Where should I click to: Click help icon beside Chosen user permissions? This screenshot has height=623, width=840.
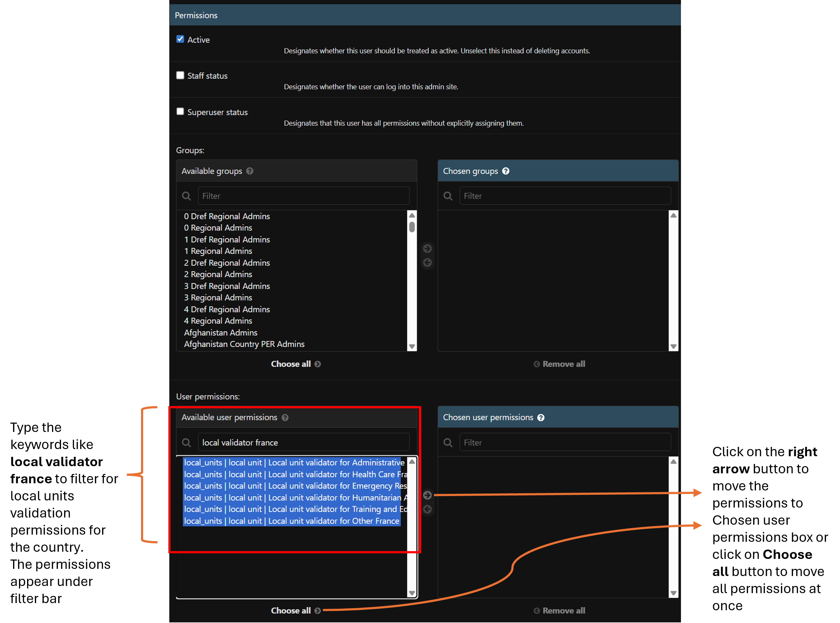coord(541,418)
